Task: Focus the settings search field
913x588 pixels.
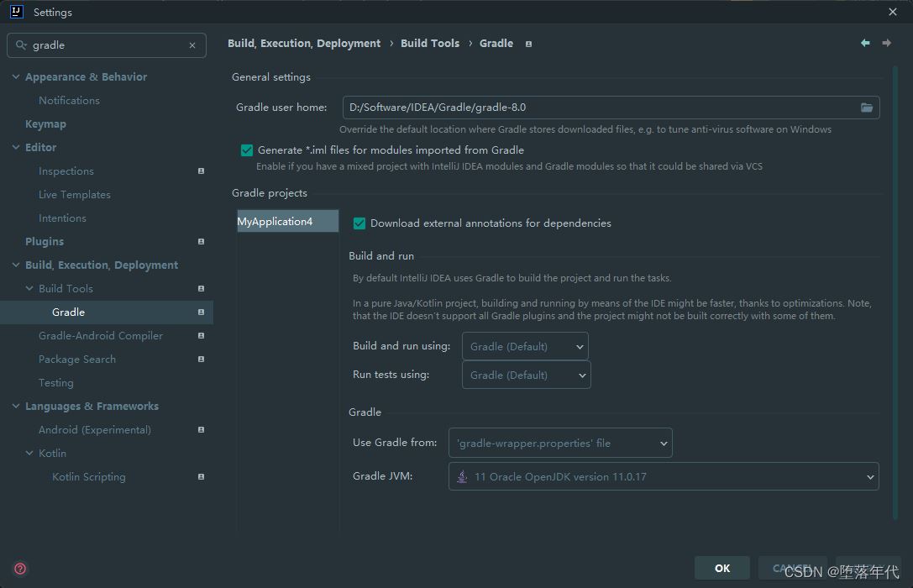Action: 107,45
